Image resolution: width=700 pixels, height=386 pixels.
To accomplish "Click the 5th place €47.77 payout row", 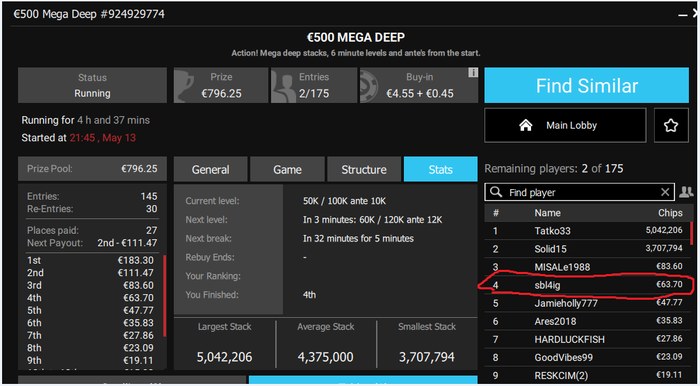I will tap(90, 310).
